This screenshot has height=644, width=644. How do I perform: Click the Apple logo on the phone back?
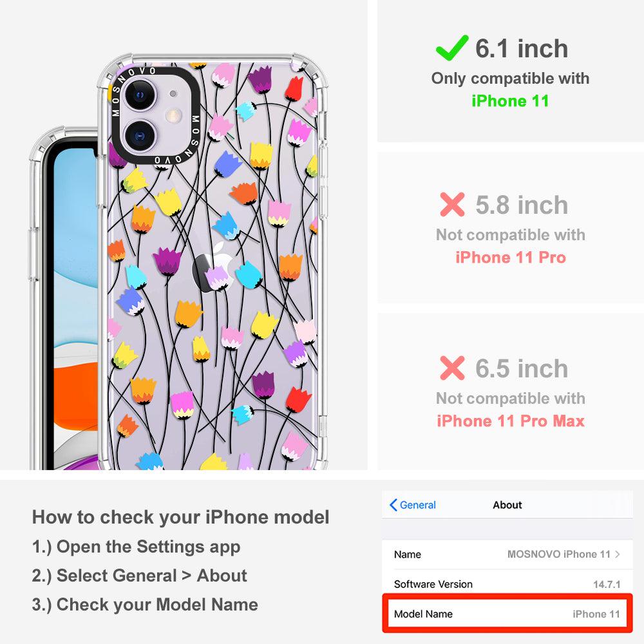coord(214,267)
